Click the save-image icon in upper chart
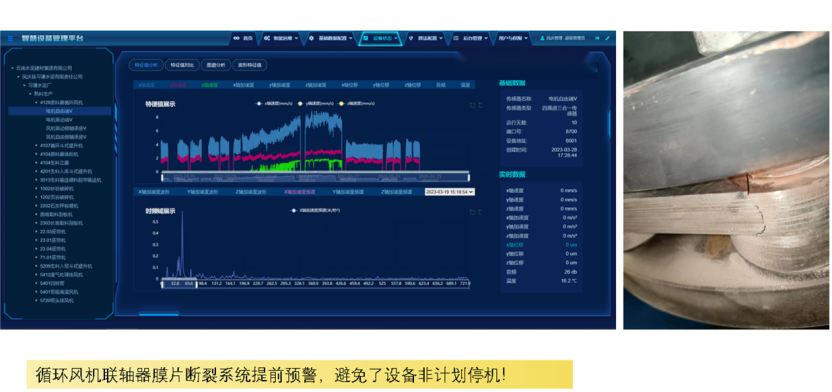This screenshot has height=392, width=832. (480, 105)
